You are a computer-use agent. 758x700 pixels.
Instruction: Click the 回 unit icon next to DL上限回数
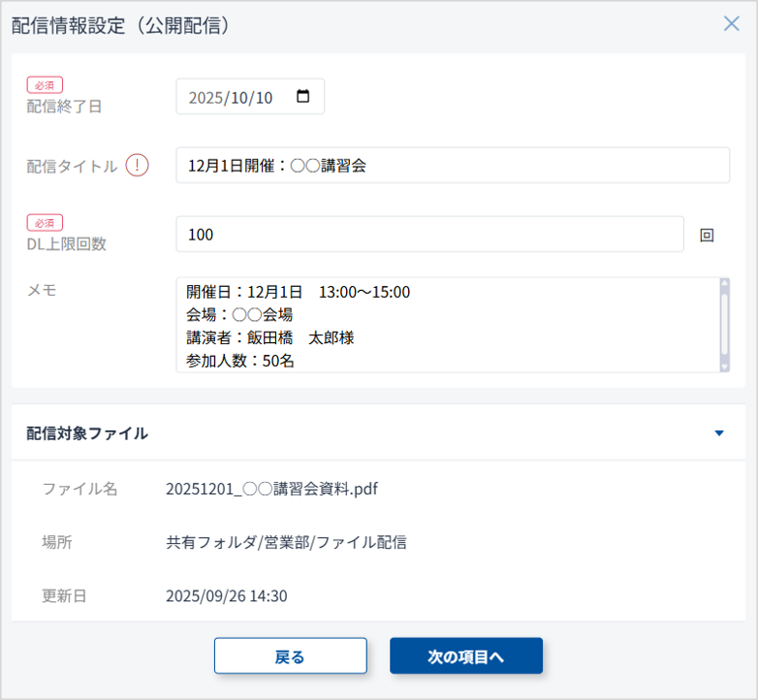(707, 235)
